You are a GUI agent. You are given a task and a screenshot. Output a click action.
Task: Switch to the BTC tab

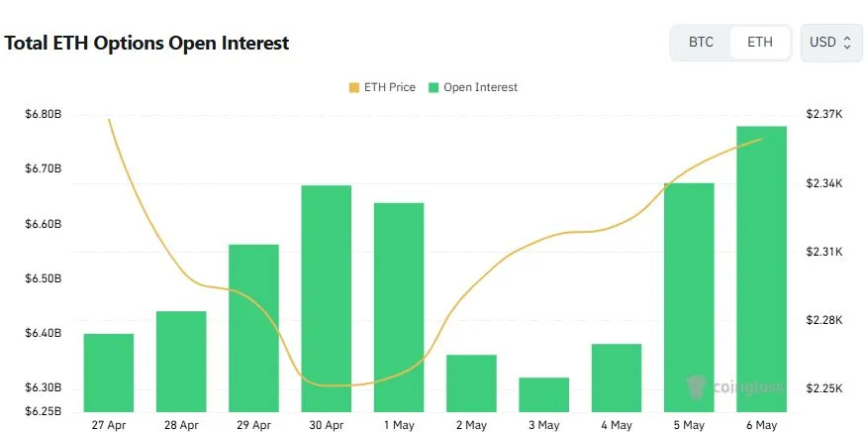701,42
